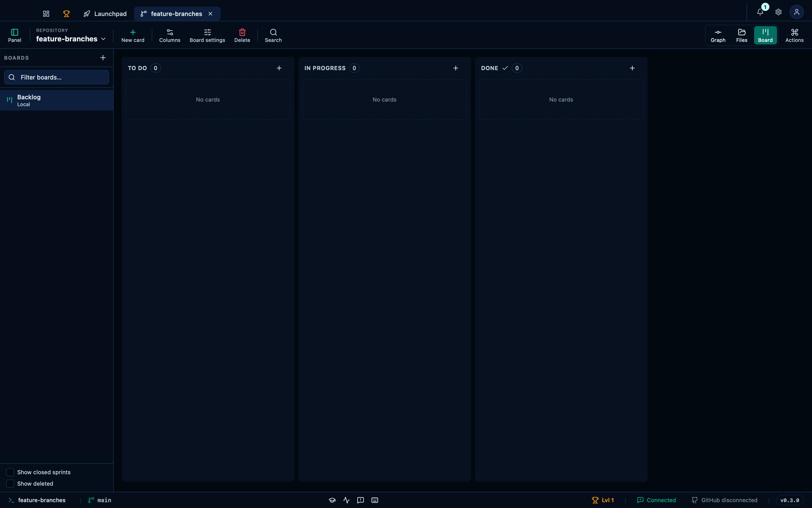Click the DONE card count badge
This screenshot has width=812, height=508.
[517, 68]
